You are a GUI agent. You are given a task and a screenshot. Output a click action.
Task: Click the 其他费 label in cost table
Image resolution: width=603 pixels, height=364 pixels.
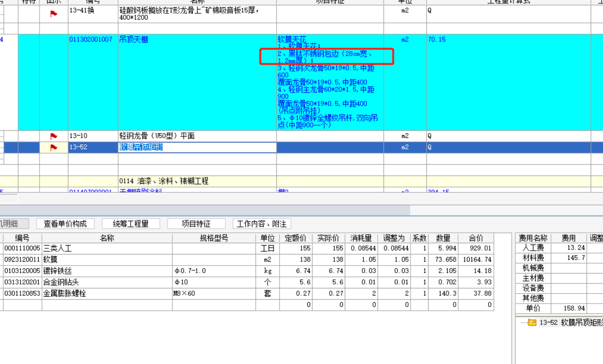[x=533, y=298]
